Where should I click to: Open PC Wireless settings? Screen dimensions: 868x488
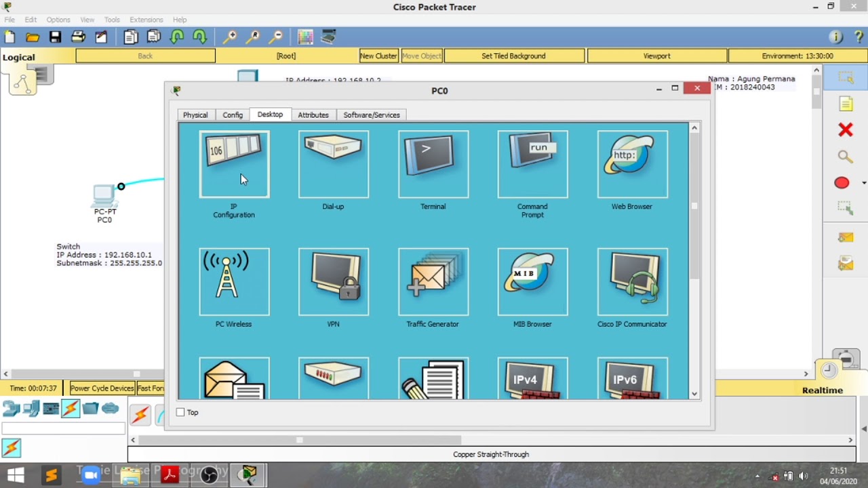(x=234, y=282)
